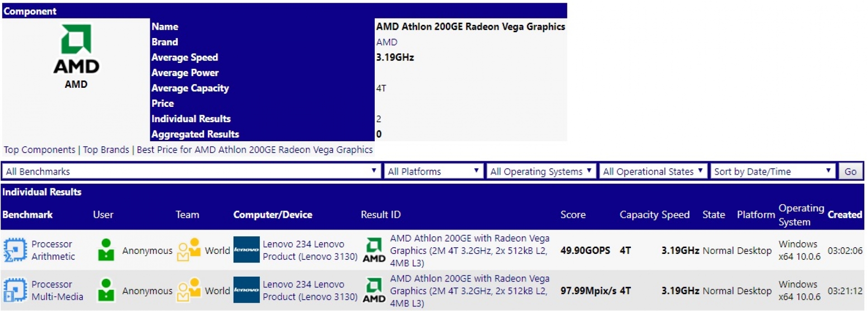Open result ID for 97.99Mpix/s row

click(x=470, y=291)
